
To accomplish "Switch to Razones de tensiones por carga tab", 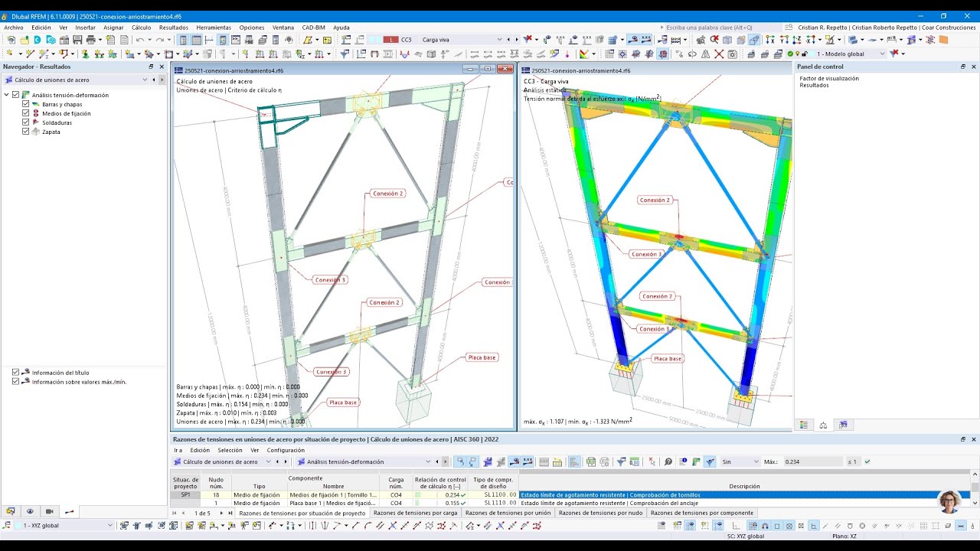I will [415, 513].
